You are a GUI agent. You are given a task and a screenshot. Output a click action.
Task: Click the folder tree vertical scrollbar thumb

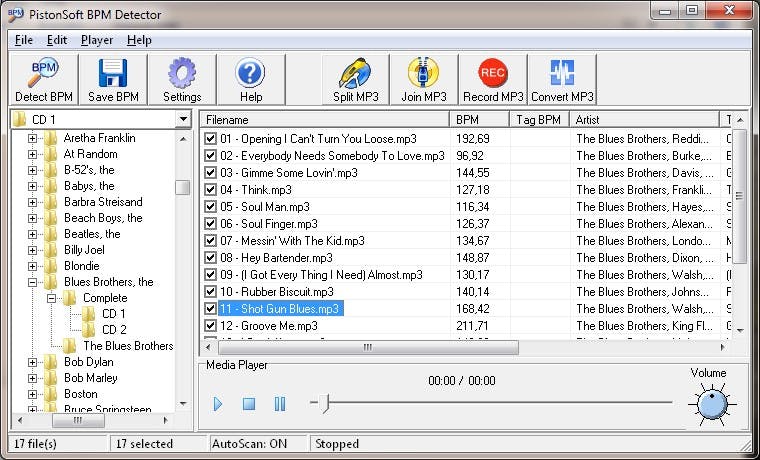183,188
